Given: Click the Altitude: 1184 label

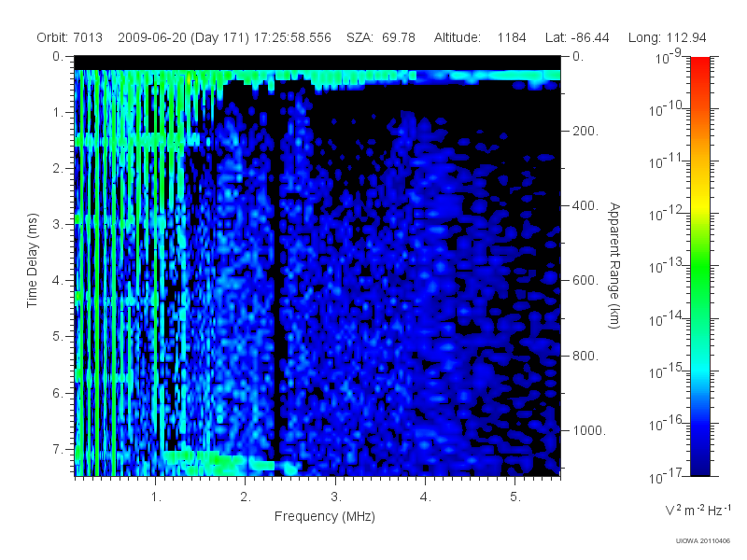Looking at the screenshot, I should tap(480, 37).
